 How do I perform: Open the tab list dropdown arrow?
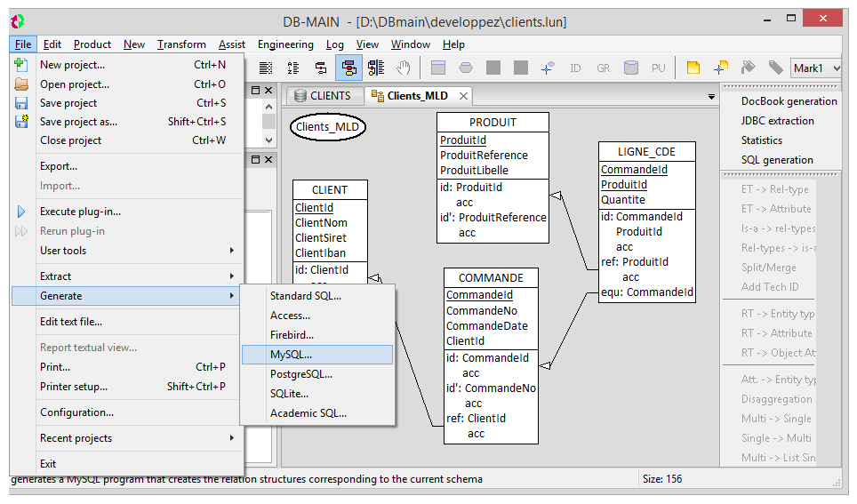(711, 97)
